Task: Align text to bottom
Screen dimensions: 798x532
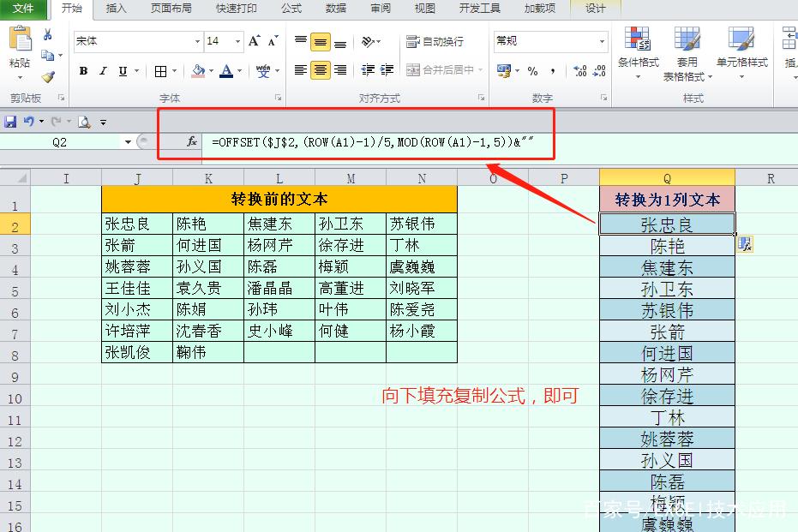Action: (x=340, y=43)
